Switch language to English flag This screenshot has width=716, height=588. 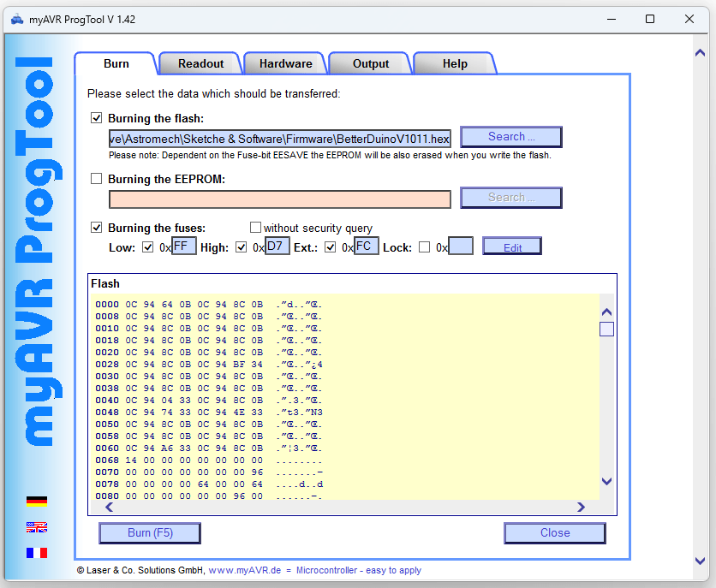(x=37, y=527)
